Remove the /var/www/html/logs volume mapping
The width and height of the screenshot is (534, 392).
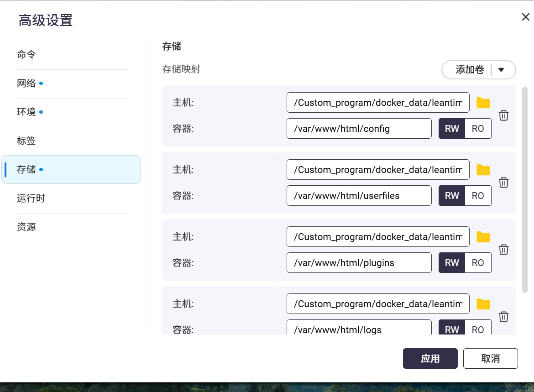[503, 317]
